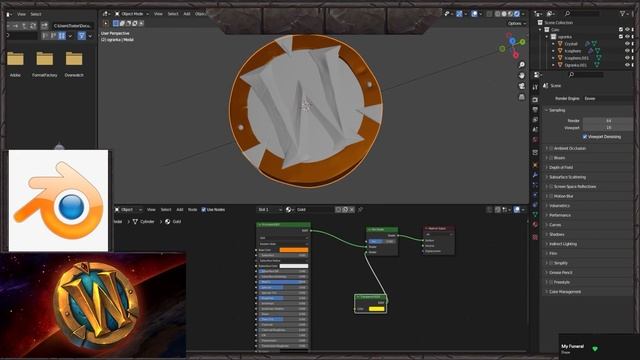Open the Render properties tab icon
Viewport: 640px width, 360px height.
(535, 100)
